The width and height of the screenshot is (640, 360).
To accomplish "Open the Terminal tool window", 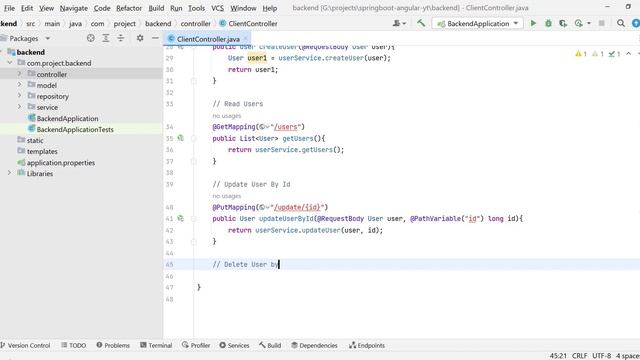I will [156, 345].
